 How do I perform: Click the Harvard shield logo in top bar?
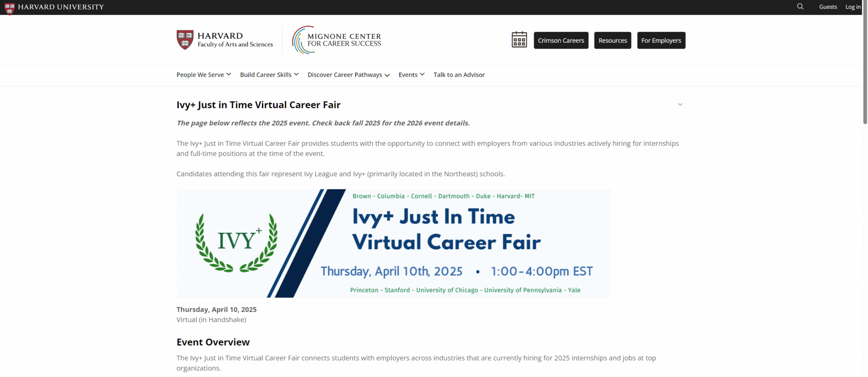9,8
